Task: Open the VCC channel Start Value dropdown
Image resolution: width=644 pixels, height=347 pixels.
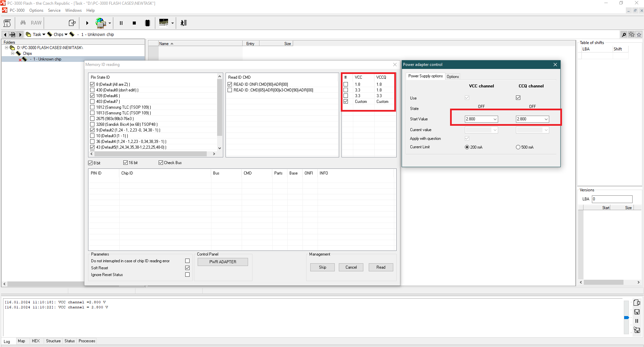Action: [x=495, y=119]
